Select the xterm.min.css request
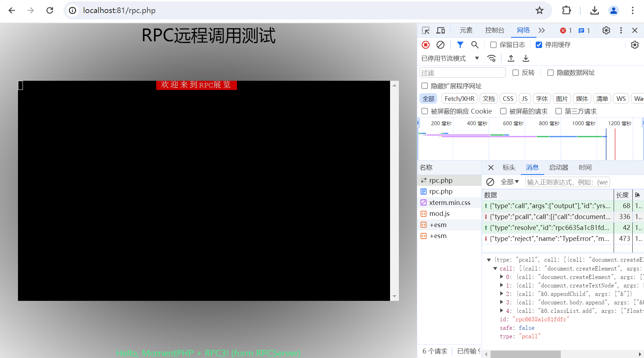 point(450,202)
